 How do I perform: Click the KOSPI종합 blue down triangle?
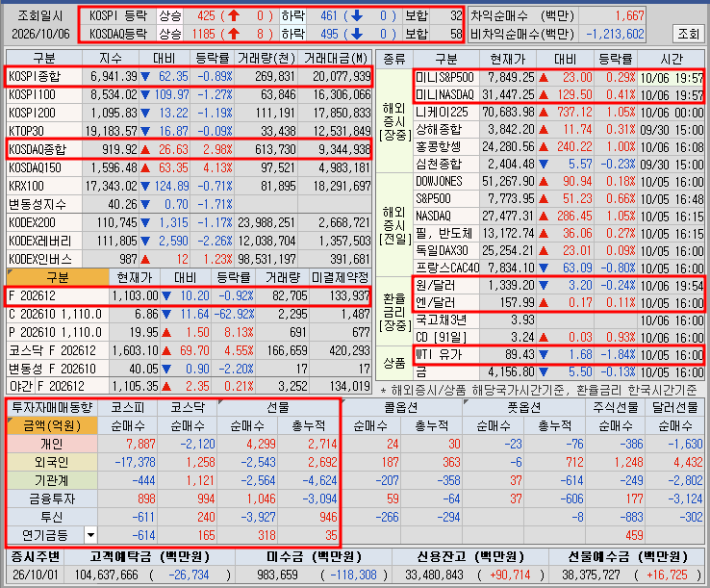click(x=145, y=77)
